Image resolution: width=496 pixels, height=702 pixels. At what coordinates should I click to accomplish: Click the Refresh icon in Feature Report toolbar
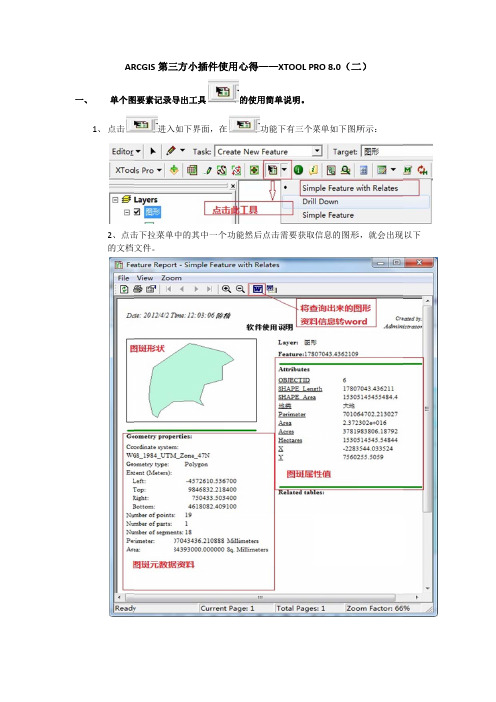[124, 289]
